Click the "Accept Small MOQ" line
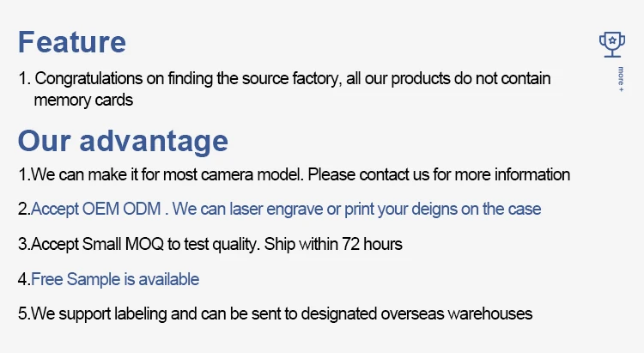Viewport: 644px width, 353px height. click(x=210, y=244)
